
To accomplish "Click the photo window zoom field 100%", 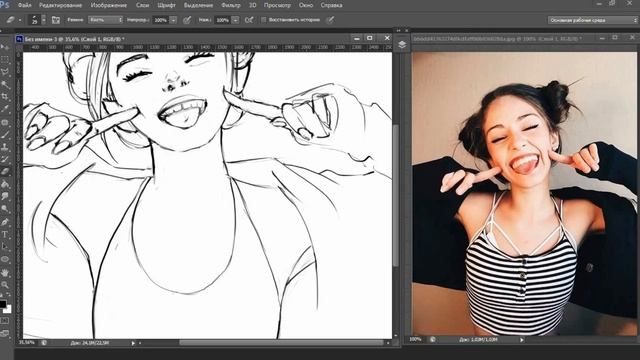I will [x=416, y=340].
